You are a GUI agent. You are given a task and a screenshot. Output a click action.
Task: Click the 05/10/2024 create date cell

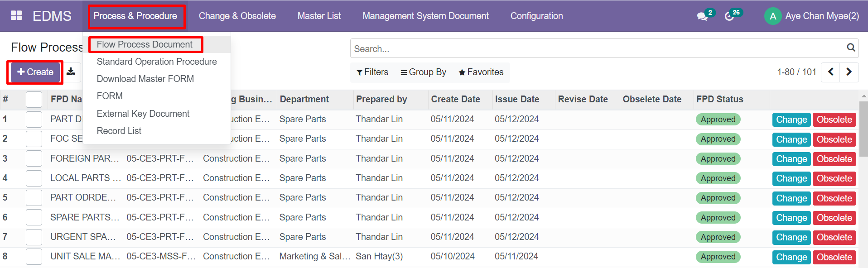(453, 256)
